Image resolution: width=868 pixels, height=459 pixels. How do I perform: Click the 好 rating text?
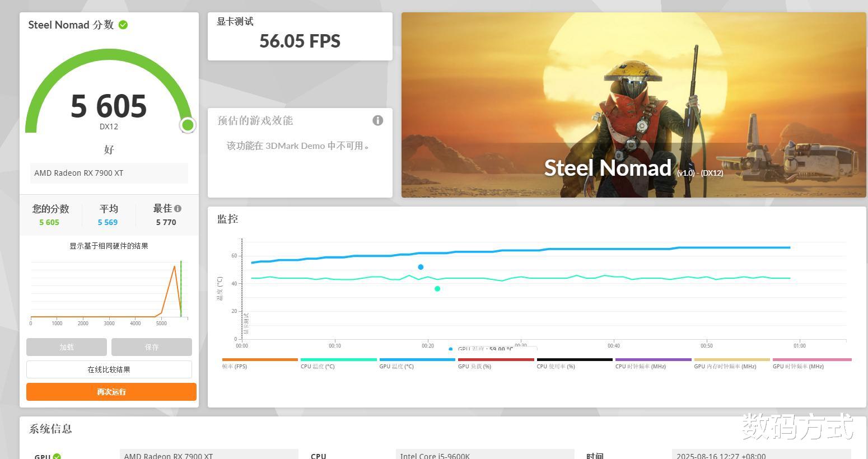click(109, 149)
